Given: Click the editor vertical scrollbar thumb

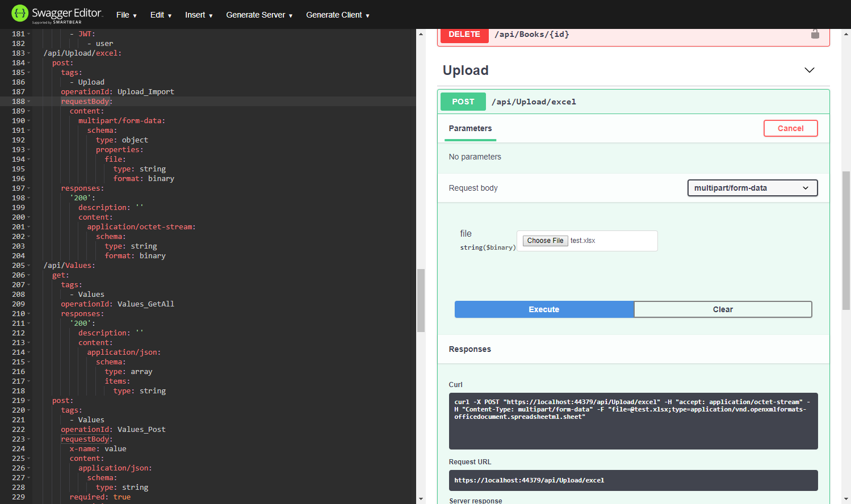Looking at the screenshot, I should [x=421, y=300].
